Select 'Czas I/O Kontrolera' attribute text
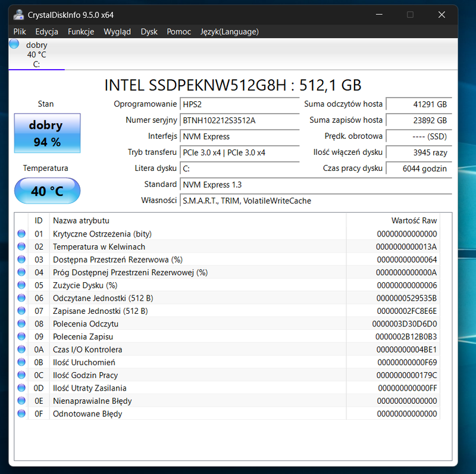Screen dimensions: 476x474 coord(87,350)
